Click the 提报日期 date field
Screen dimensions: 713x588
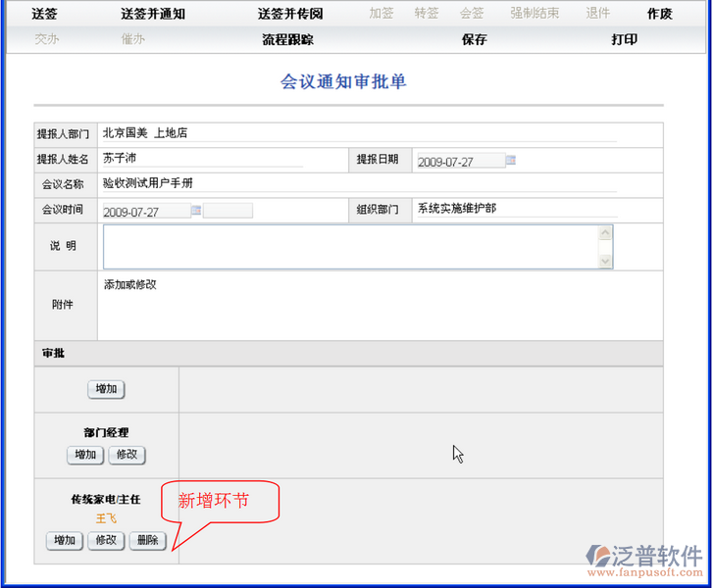click(461, 161)
